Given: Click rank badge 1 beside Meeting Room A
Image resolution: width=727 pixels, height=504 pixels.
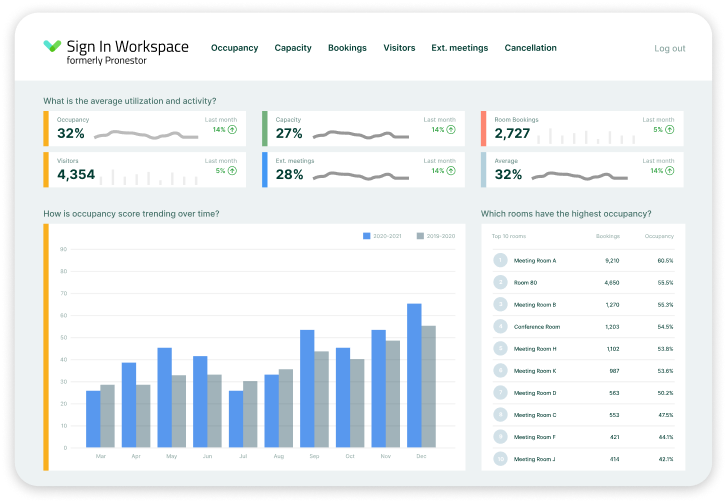Looking at the screenshot, I should click(x=500, y=260).
